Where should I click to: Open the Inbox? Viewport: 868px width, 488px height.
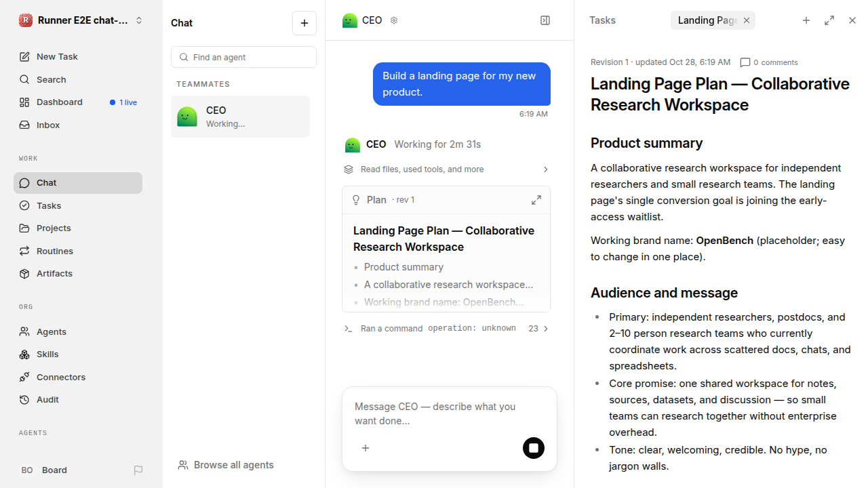click(78, 125)
